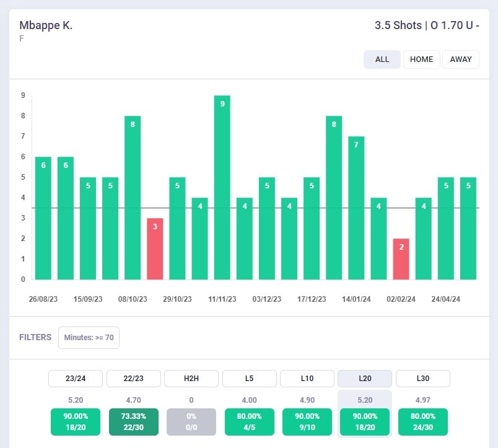The width and height of the screenshot is (498, 448).
Task: Click the 90.00% 18/20 badge under L20
Action: coord(365,421)
